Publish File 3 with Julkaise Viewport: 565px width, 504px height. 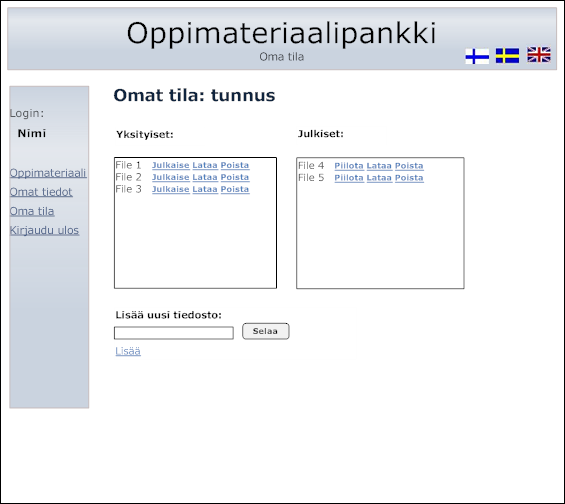[171, 189]
